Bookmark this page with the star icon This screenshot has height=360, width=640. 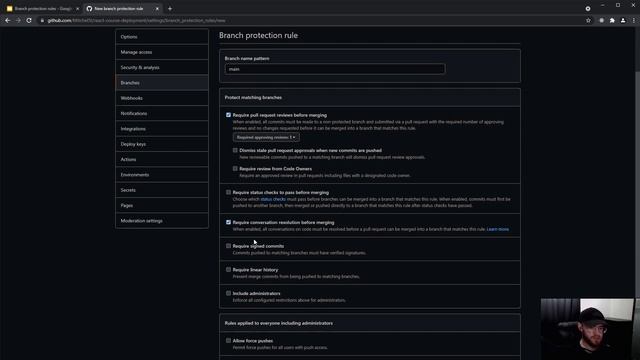[x=588, y=20]
